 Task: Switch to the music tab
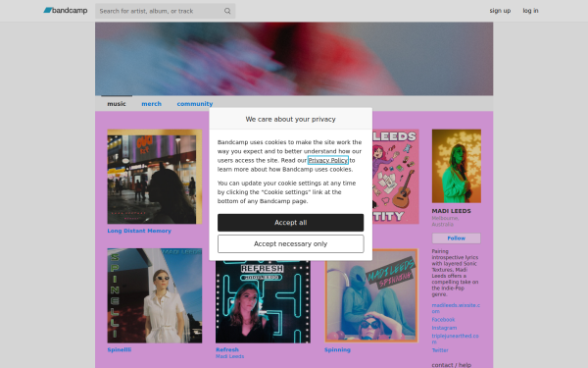(117, 104)
